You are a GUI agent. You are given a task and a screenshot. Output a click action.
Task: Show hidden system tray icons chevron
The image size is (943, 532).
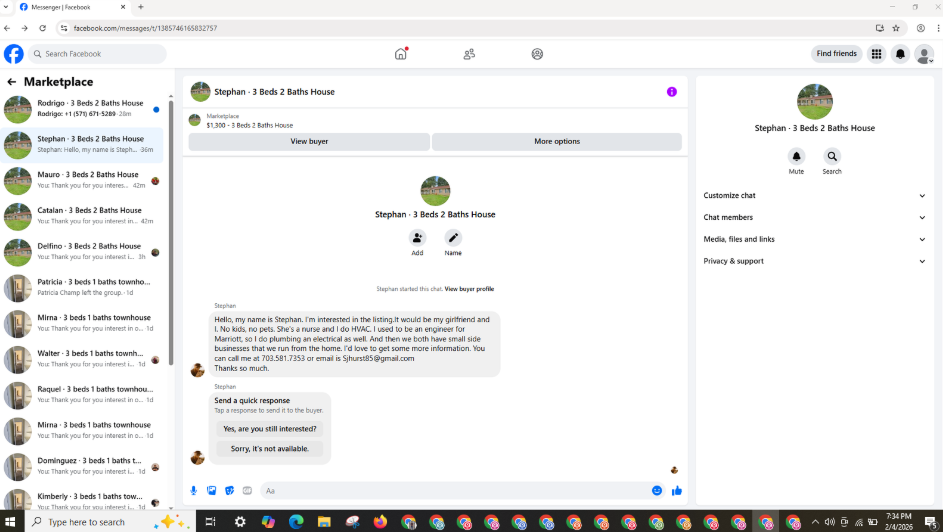pos(815,522)
